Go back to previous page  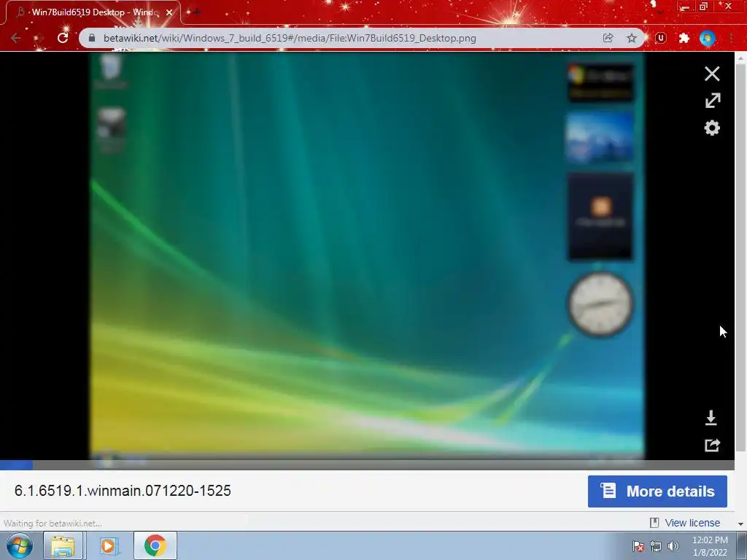[x=16, y=38]
